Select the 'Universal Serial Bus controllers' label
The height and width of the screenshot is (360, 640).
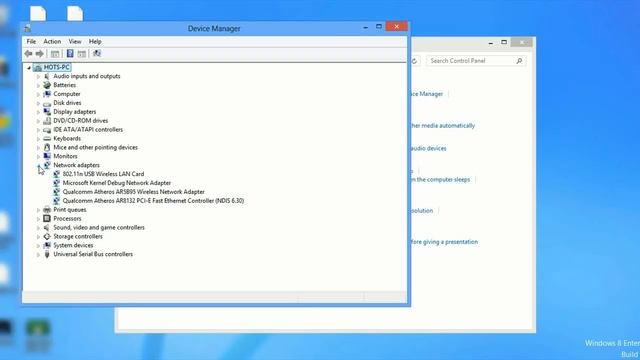click(93, 254)
